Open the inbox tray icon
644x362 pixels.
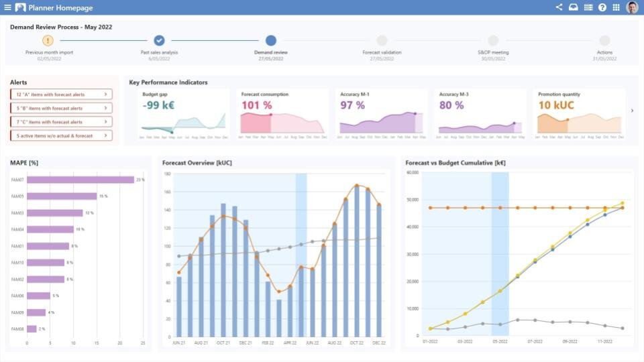(574, 7)
